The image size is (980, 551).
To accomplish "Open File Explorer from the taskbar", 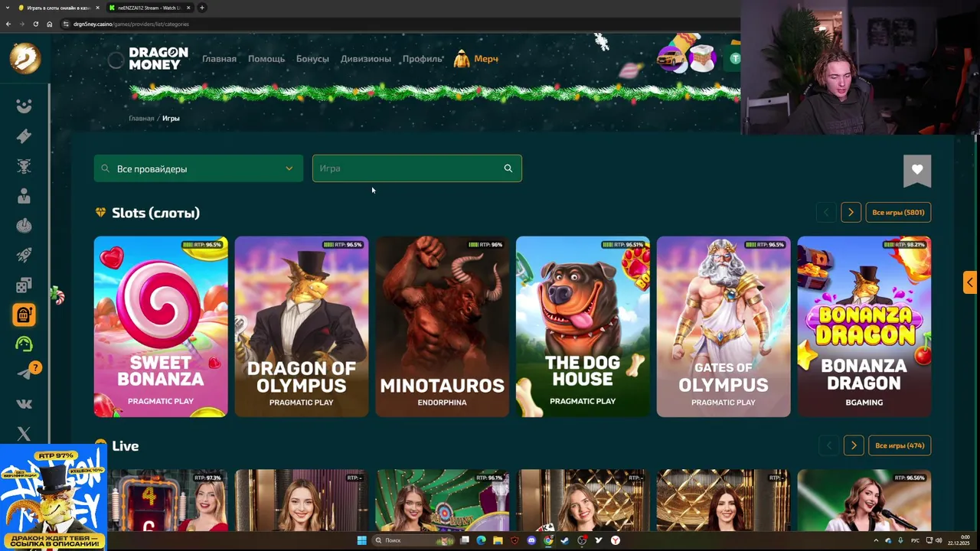I will [498, 540].
